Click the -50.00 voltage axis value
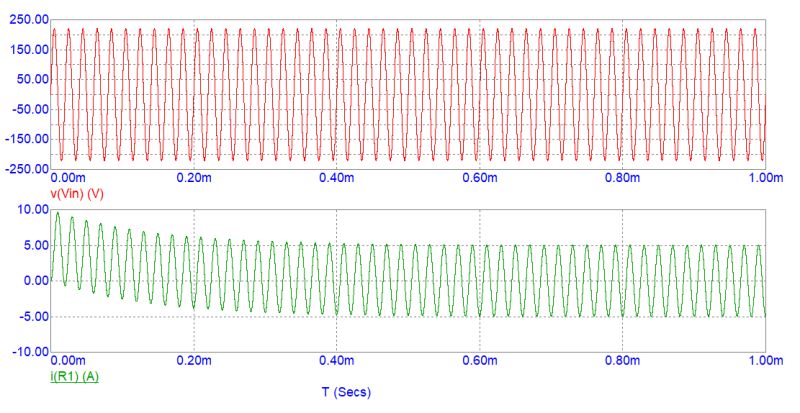This screenshot has height=413, width=800. pyautogui.click(x=30, y=109)
